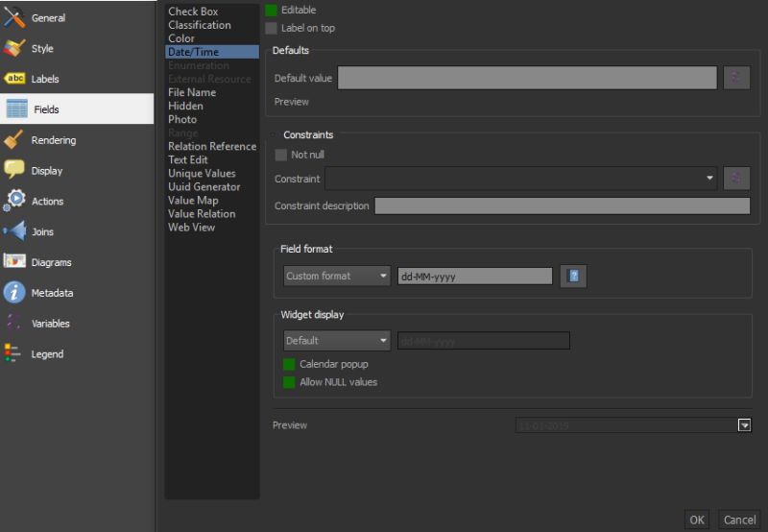Open the Variables tab label
The width and height of the screenshot is (768, 532).
coord(51,324)
